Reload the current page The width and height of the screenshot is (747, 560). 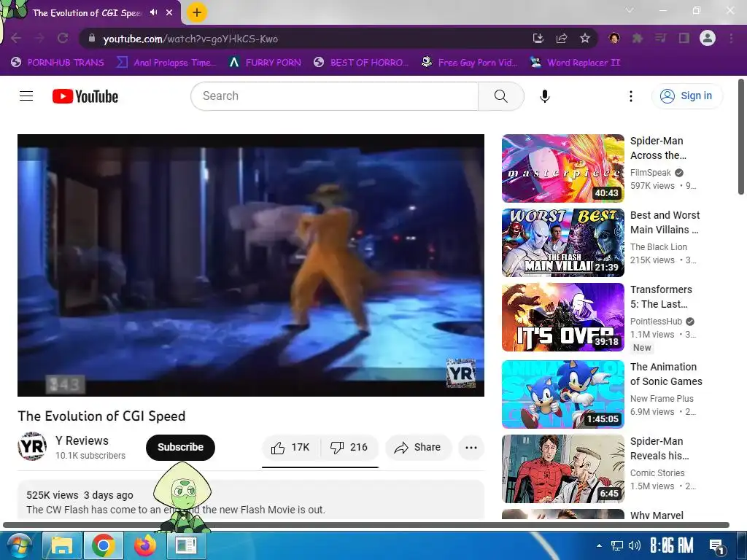(x=63, y=38)
